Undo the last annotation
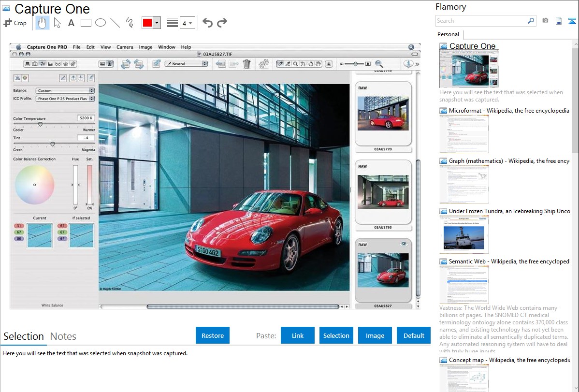 tap(207, 23)
